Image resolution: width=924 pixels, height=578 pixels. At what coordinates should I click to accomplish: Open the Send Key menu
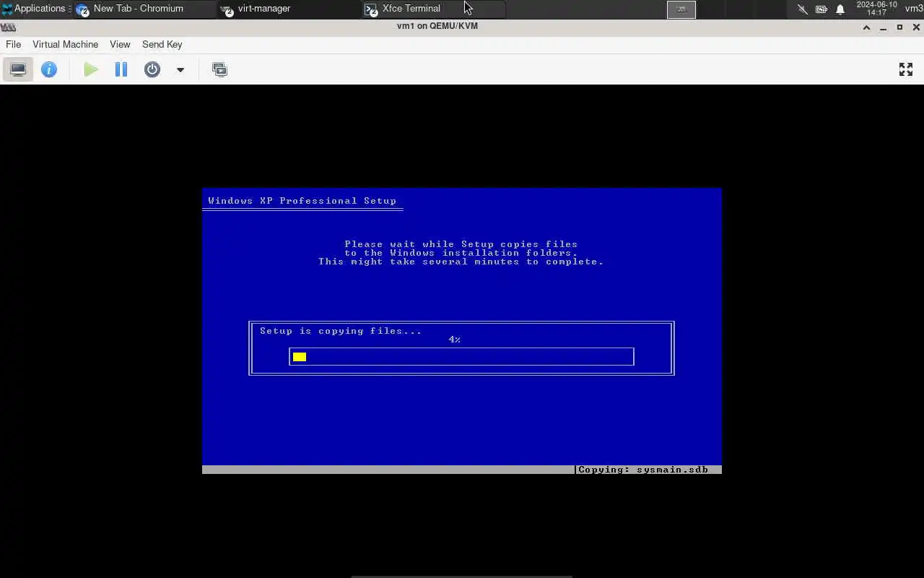pos(162,44)
